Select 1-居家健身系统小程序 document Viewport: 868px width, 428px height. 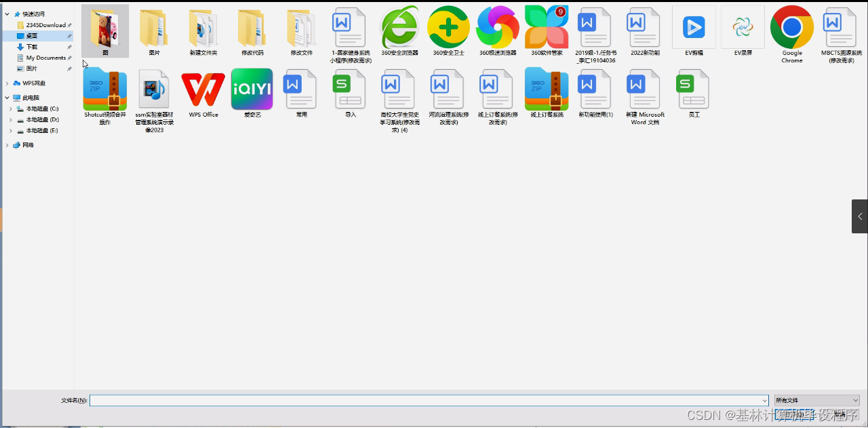point(350,34)
